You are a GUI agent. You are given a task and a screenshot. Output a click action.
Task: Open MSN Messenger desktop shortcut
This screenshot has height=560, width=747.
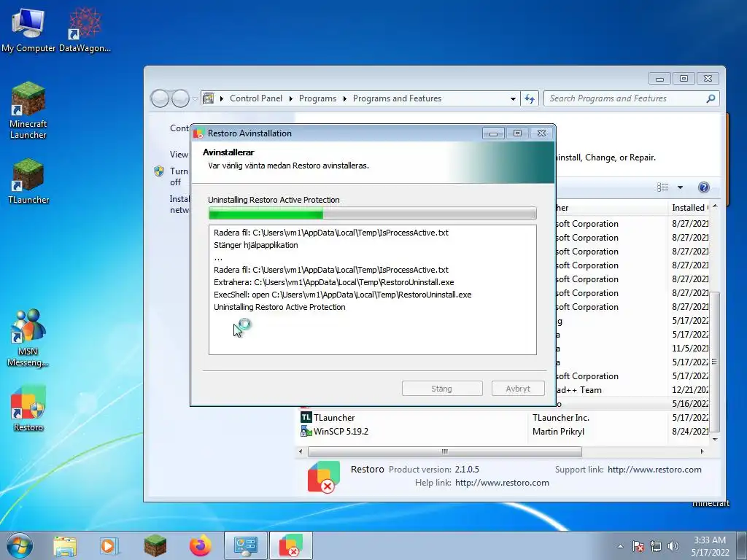[28, 338]
